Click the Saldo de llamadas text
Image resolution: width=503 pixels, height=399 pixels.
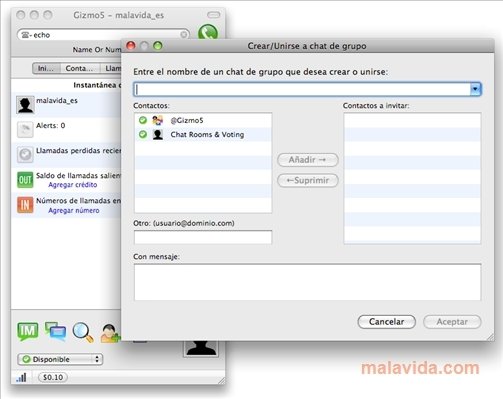tap(78, 176)
